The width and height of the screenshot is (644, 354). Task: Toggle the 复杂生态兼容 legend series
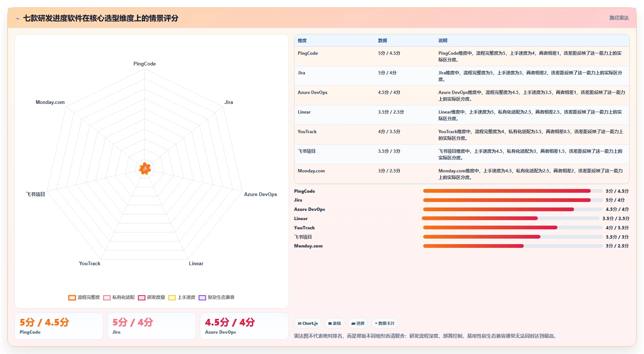click(x=217, y=297)
